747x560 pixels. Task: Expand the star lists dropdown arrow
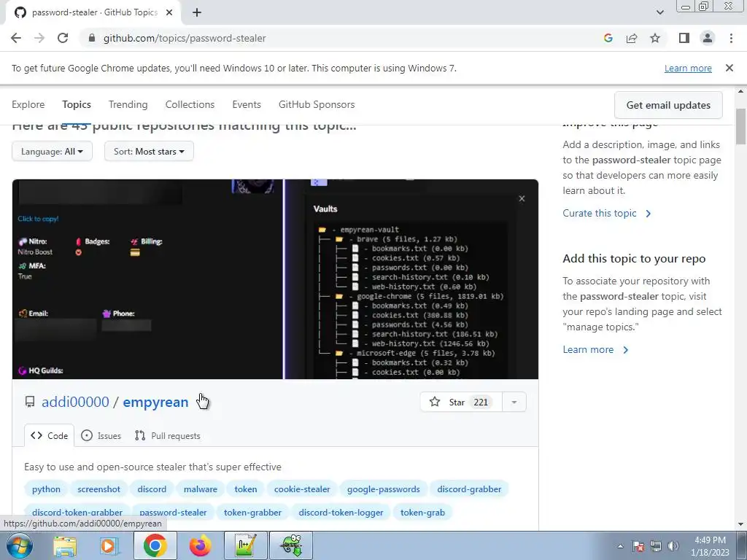514,402
